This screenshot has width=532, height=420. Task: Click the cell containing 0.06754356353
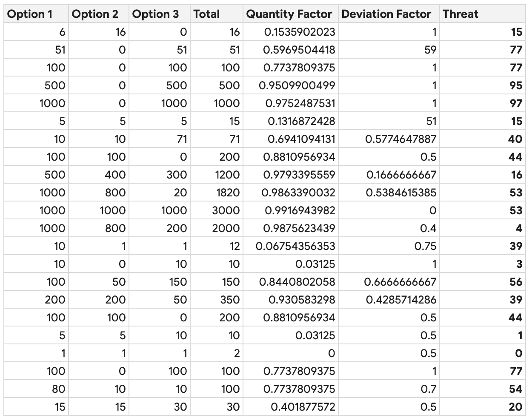click(x=295, y=246)
